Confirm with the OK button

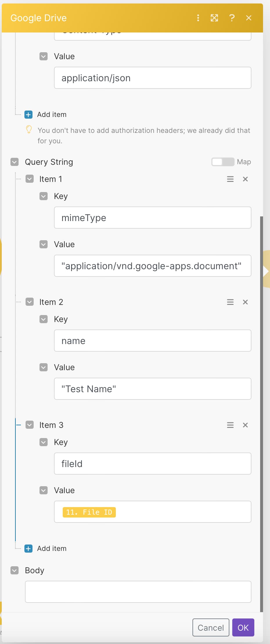[x=243, y=627]
